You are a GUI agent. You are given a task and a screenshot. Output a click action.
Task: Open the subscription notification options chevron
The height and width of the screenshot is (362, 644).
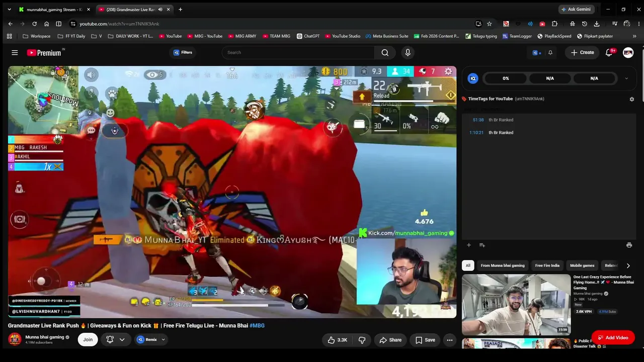pos(122,340)
